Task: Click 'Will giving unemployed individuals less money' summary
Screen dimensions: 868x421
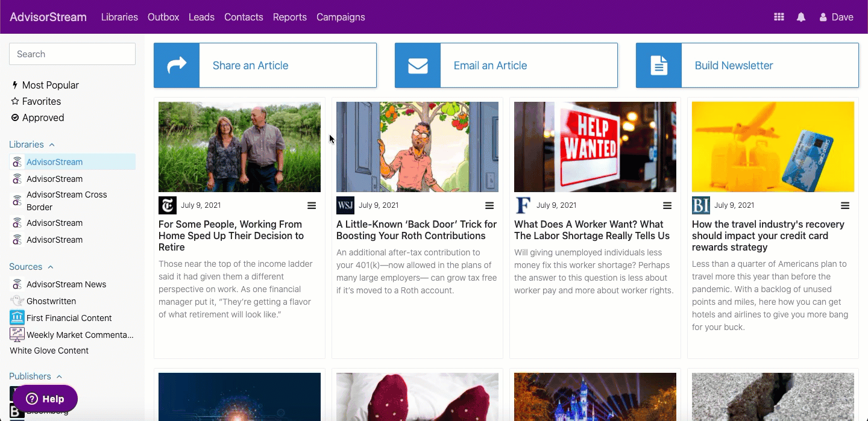Action: click(594, 272)
